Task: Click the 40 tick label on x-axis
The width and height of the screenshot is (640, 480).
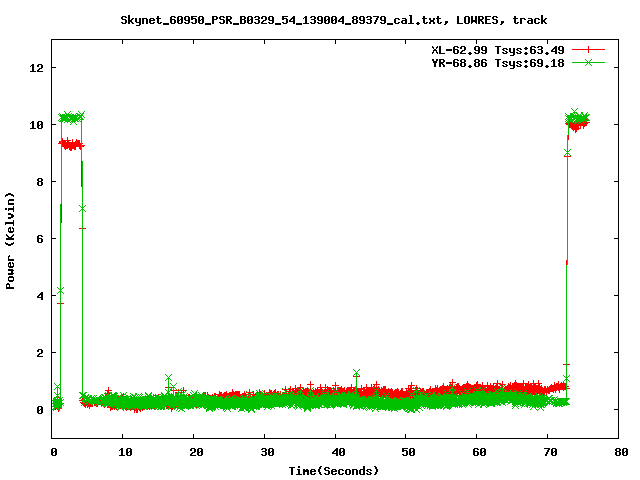Action: [x=337, y=452]
